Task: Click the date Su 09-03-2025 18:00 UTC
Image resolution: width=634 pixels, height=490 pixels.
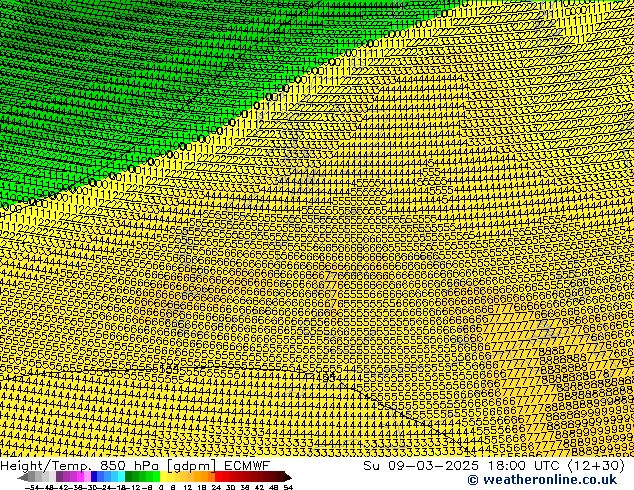Action: pyautogui.click(x=461, y=465)
